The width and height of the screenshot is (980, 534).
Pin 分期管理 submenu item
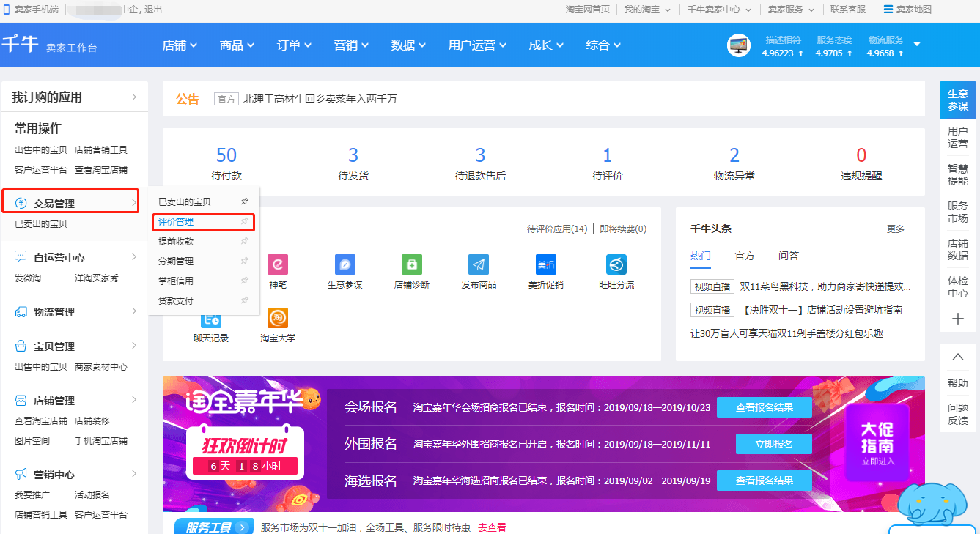pos(245,261)
